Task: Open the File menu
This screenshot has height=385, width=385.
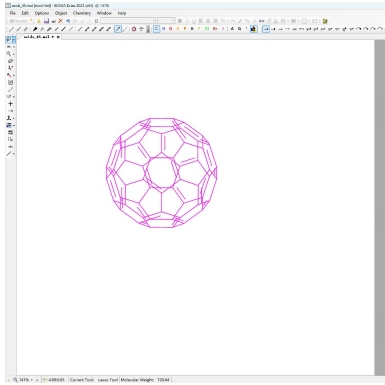Action: 12,13
